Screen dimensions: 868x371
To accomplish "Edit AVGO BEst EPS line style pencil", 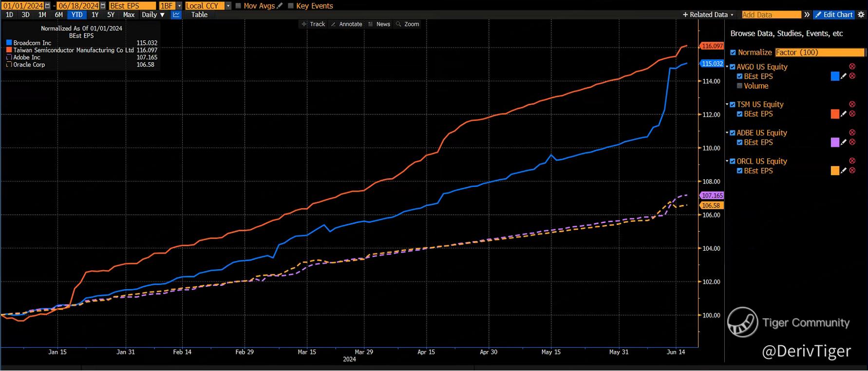I will point(844,76).
